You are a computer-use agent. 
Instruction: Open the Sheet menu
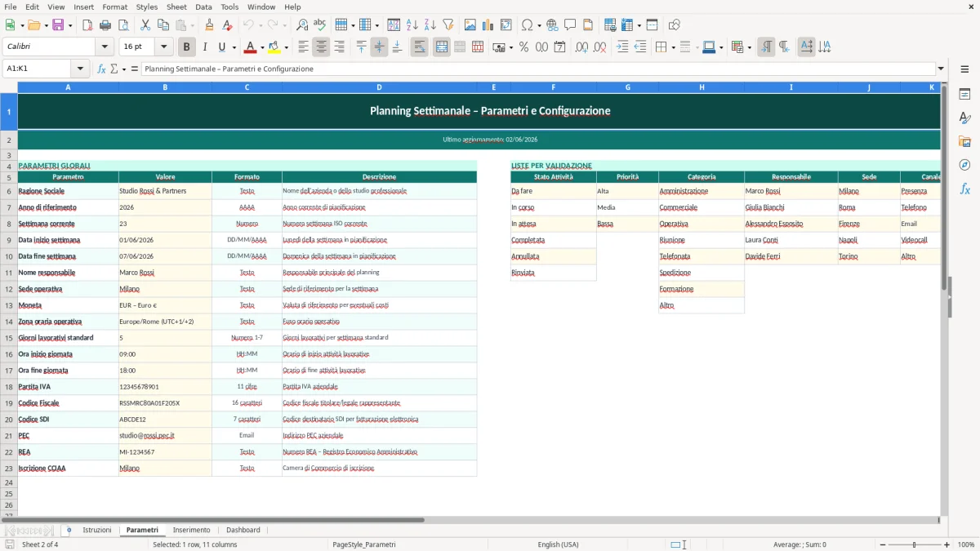[176, 7]
